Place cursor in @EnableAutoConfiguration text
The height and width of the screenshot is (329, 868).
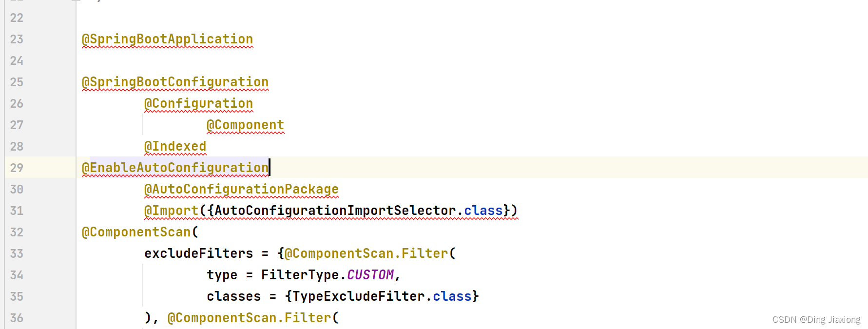175,168
